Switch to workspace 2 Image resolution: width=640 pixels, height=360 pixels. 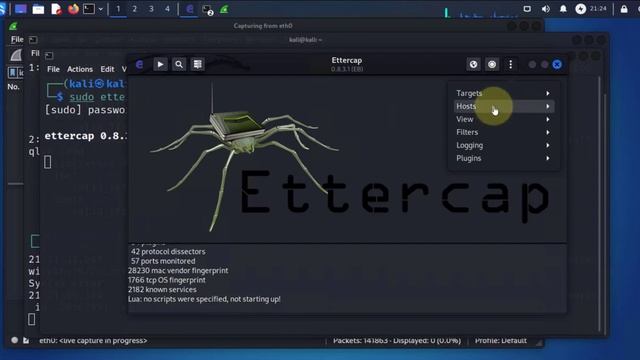pos(135,9)
